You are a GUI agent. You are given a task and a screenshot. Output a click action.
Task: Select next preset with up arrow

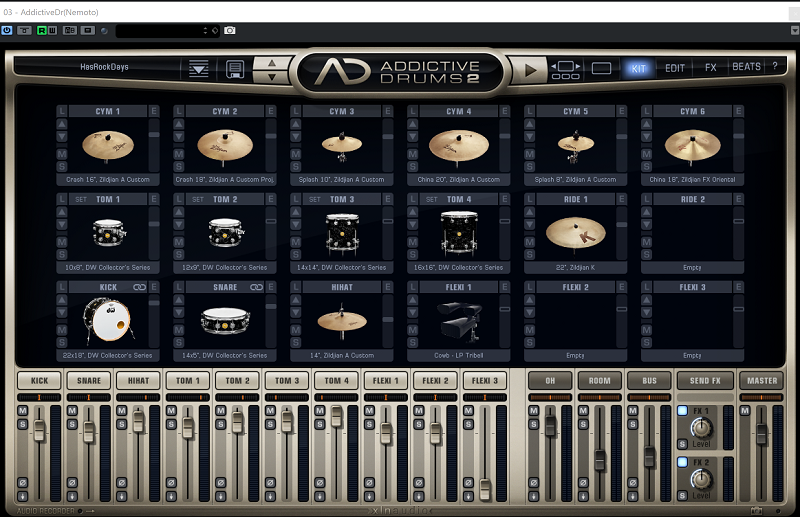(x=272, y=63)
